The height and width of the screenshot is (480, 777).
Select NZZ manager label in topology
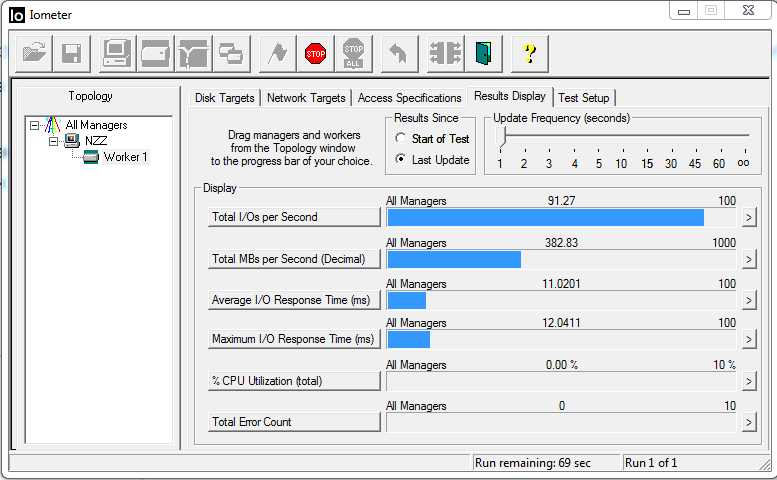[x=96, y=141]
